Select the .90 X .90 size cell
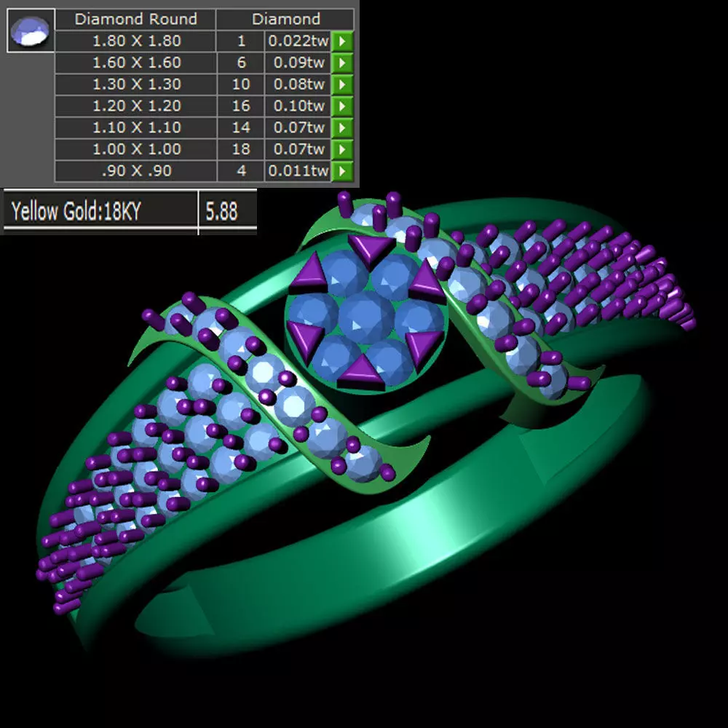The image size is (728, 728). point(135,171)
